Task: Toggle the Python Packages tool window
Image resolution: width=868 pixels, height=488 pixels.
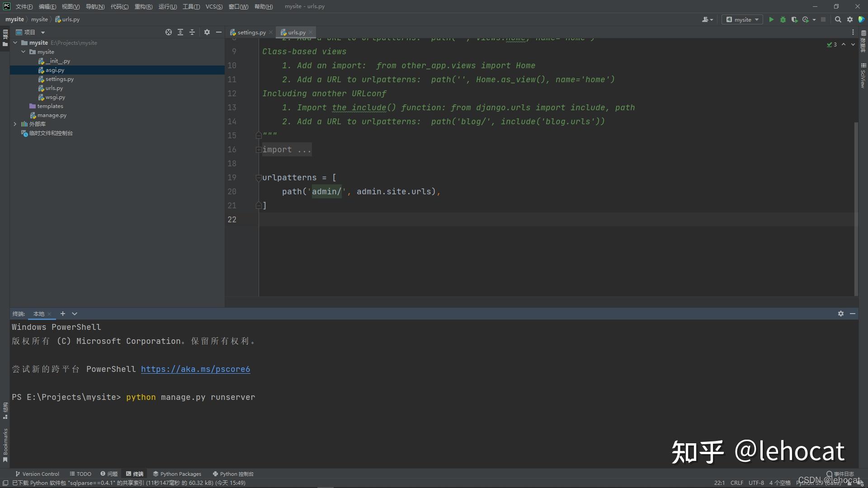Action: click(177, 474)
